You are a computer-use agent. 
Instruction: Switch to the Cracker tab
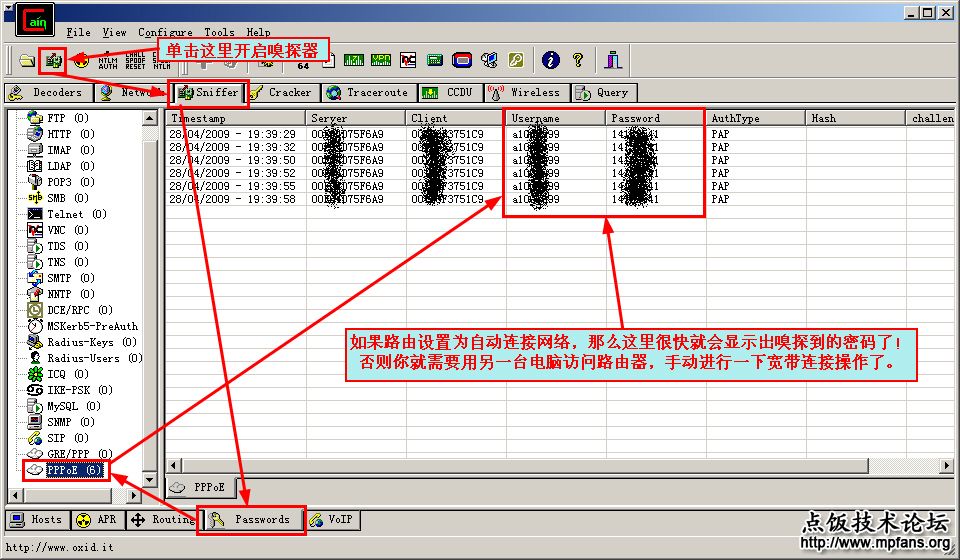tap(283, 92)
